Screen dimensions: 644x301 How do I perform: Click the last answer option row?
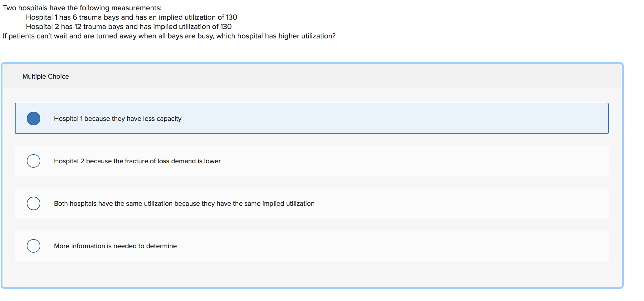218,246
